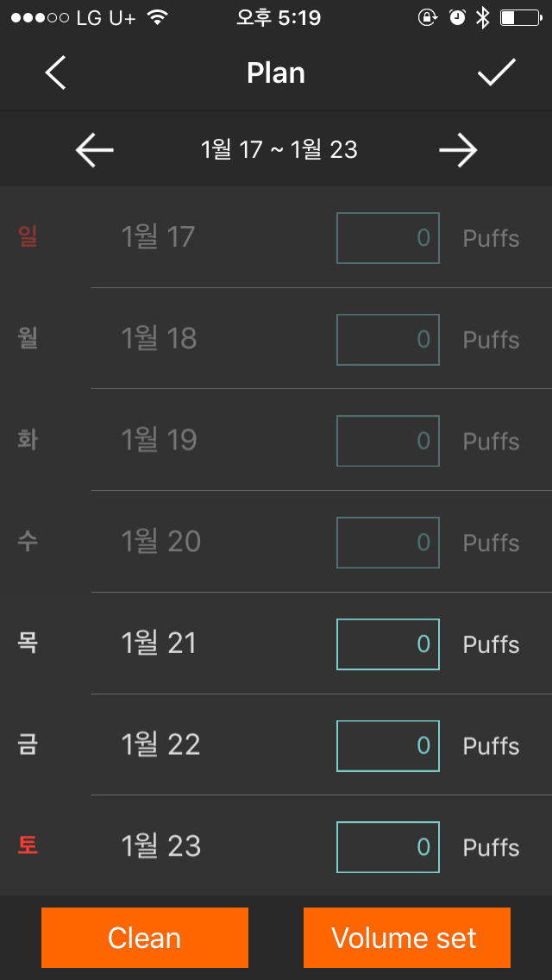Select the puffs field for 1월 19

click(x=387, y=441)
